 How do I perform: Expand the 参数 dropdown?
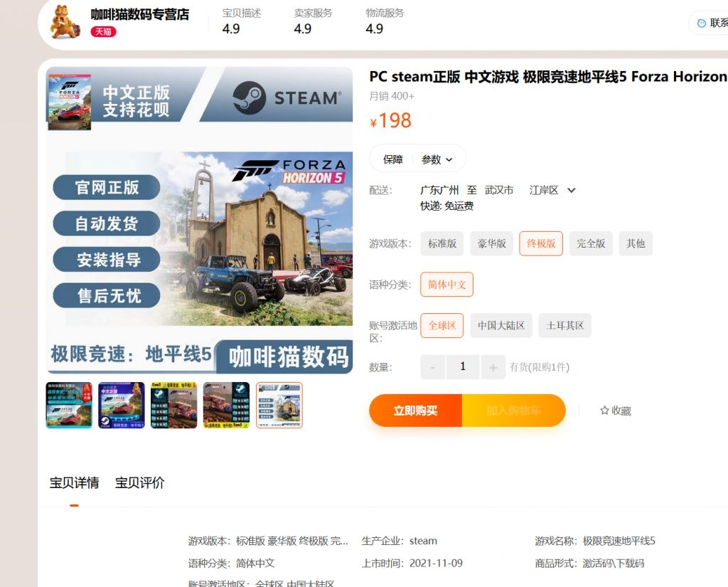437,159
